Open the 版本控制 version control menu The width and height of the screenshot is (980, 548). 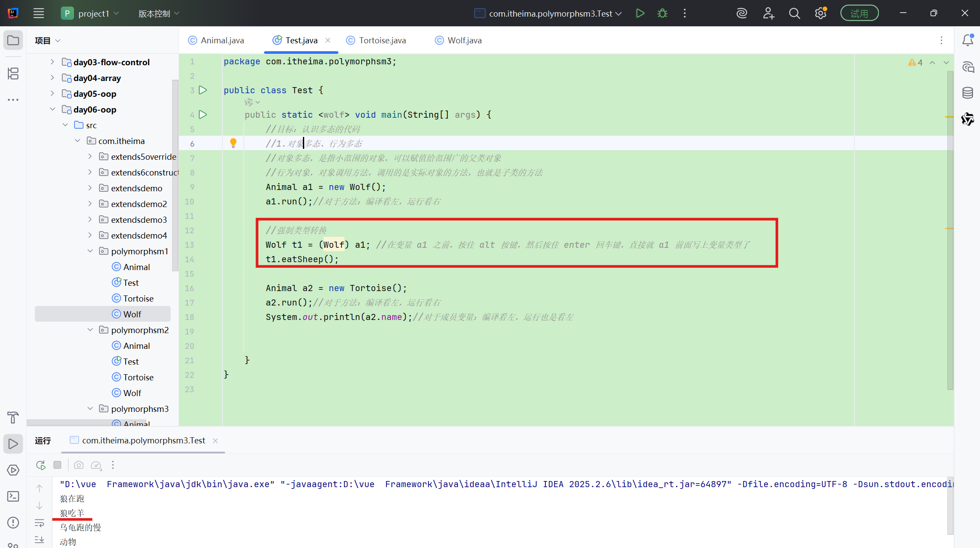click(158, 13)
